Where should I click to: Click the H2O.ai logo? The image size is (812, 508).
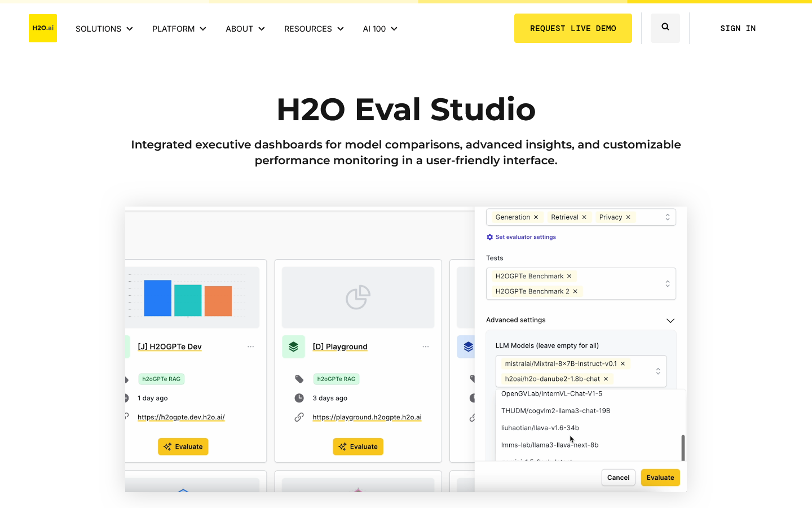point(43,28)
